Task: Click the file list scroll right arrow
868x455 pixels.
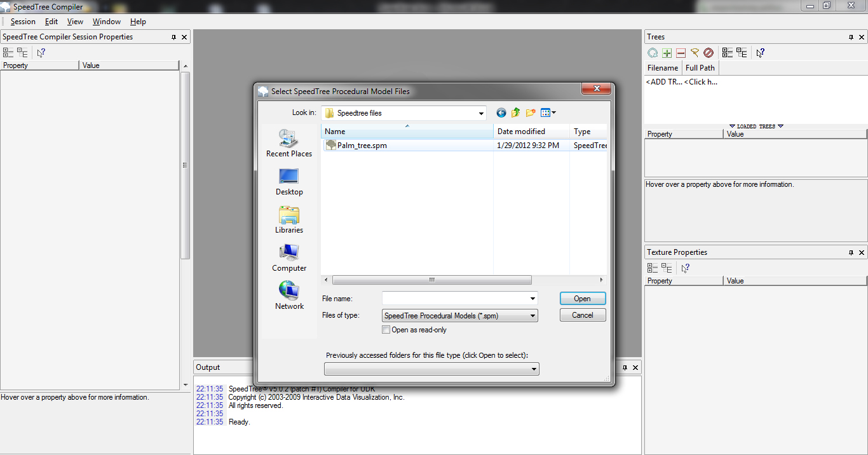Action: (x=601, y=280)
